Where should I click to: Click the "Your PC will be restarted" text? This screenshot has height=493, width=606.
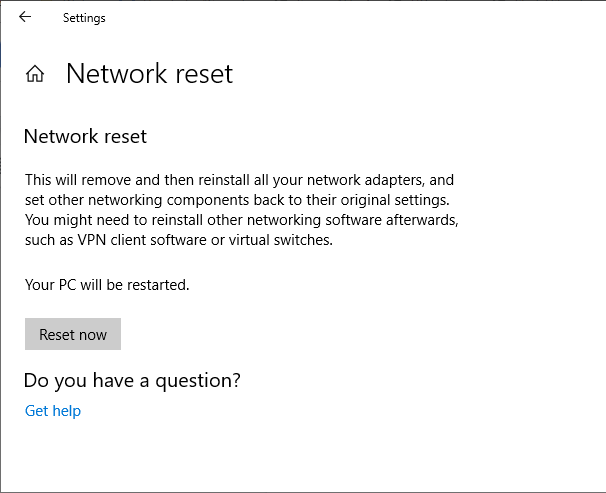[107, 285]
